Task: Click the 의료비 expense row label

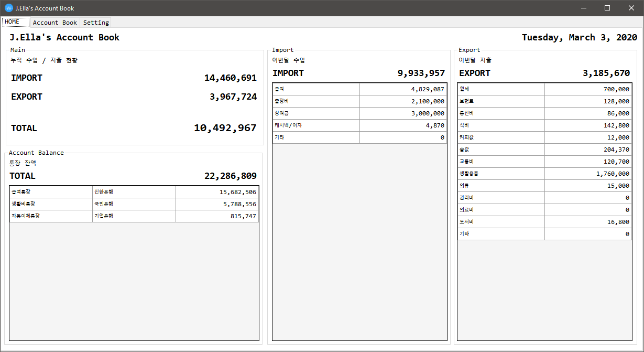Action: (501, 210)
